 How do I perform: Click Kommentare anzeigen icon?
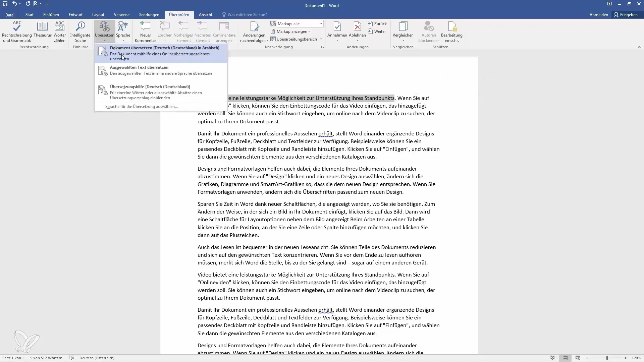[224, 32]
